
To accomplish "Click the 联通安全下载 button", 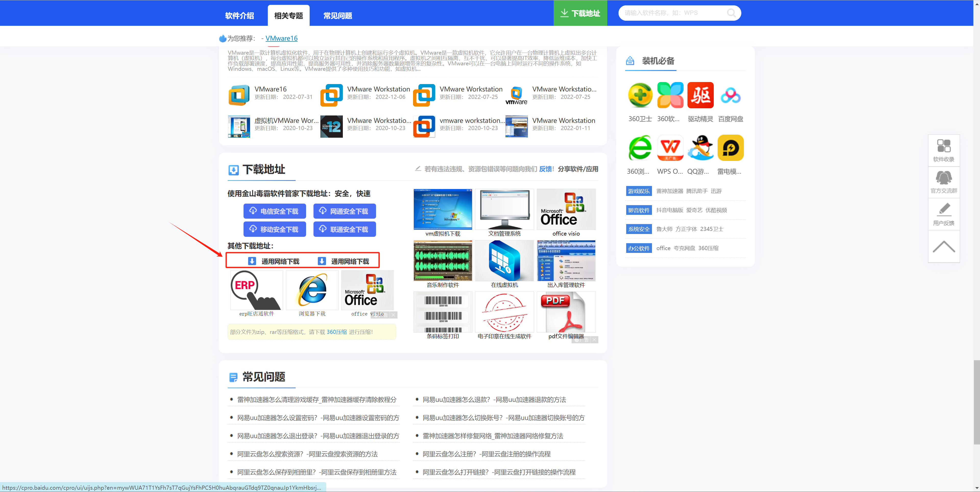I will tap(345, 229).
